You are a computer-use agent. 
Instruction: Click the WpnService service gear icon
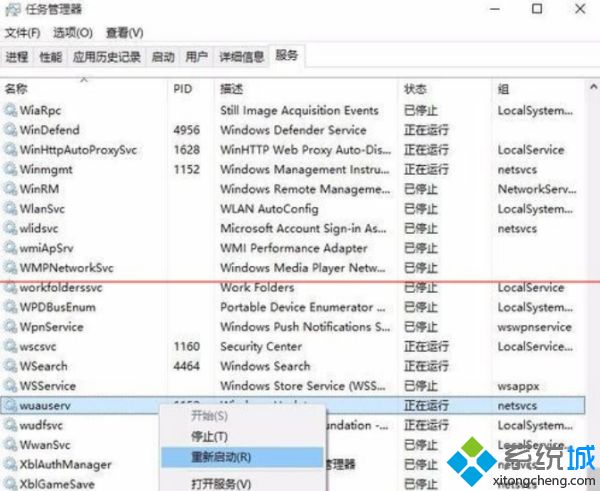click(x=10, y=327)
